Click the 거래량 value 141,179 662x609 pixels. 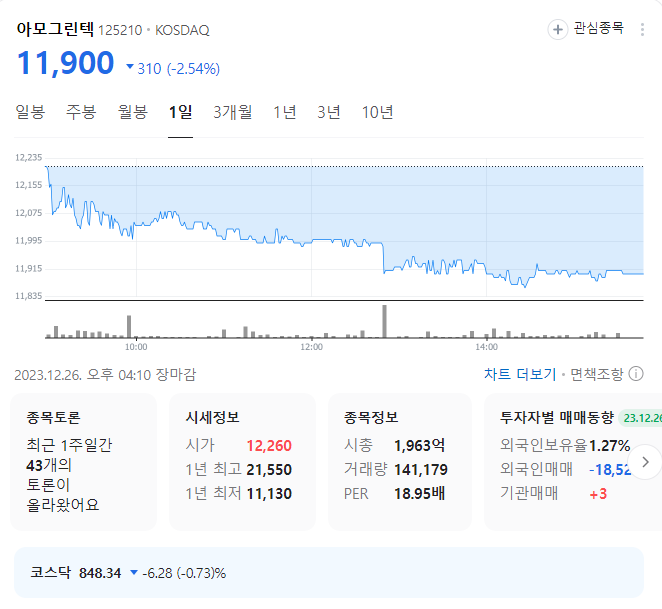click(421, 470)
